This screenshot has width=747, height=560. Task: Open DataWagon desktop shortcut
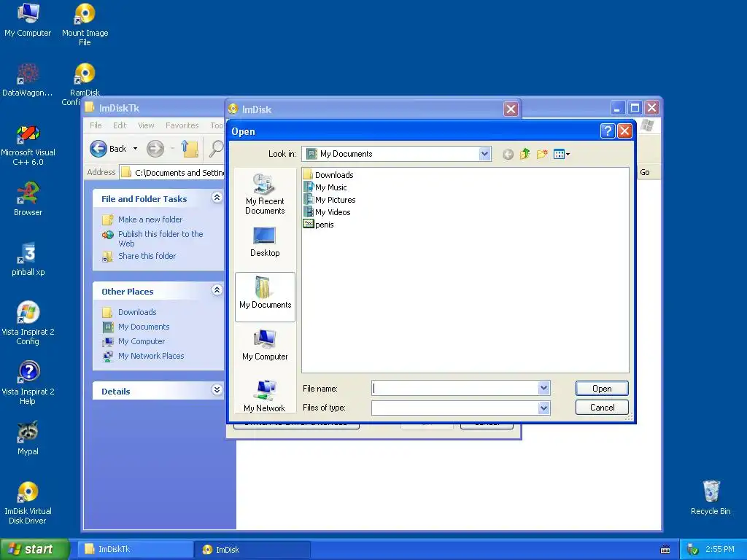click(28, 79)
